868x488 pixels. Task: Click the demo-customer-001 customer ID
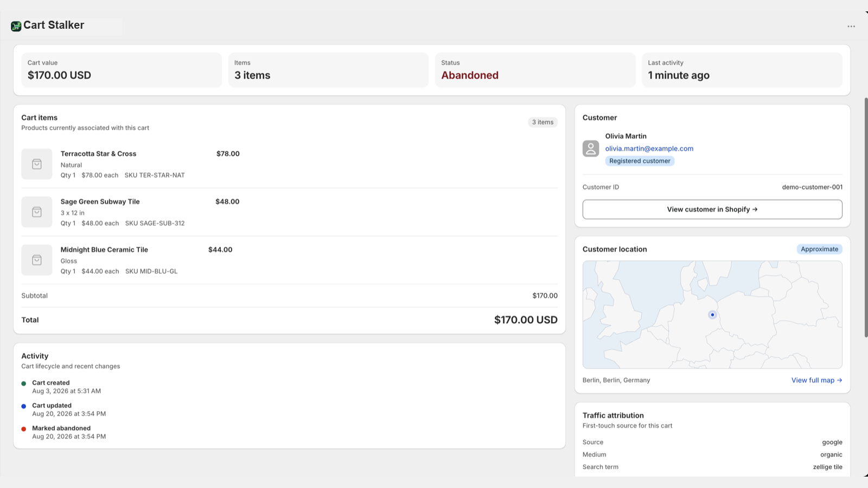click(x=812, y=187)
